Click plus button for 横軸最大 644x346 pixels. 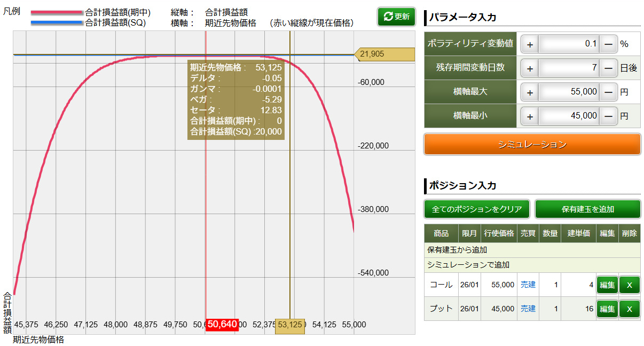(x=530, y=92)
